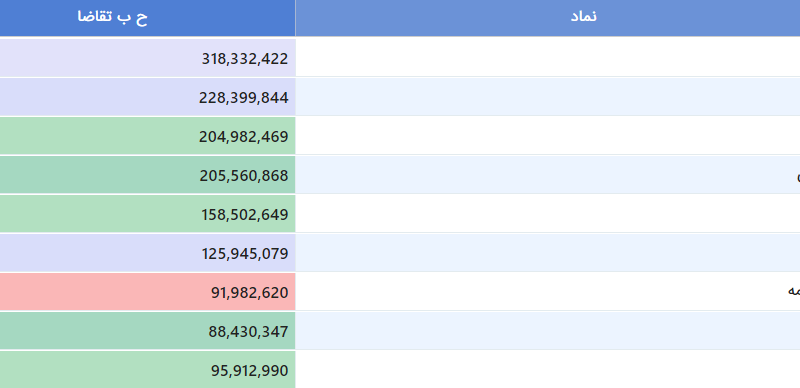Select the نماد cell beside 91,982,620

547,292
